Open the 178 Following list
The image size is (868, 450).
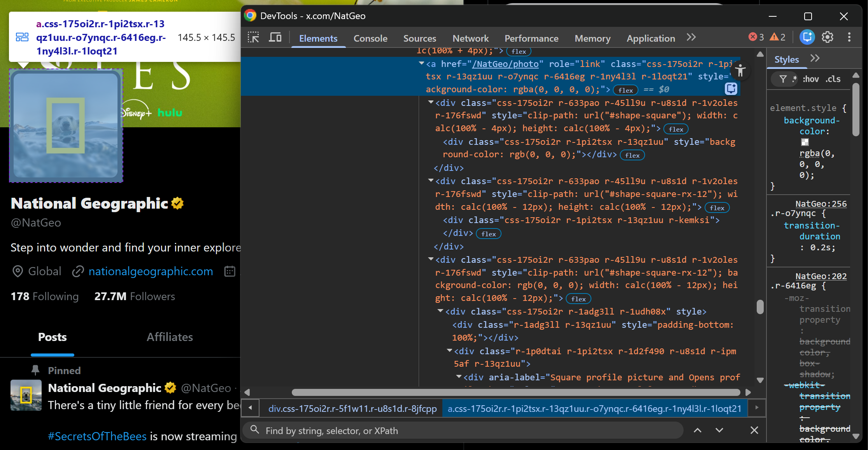(45, 296)
